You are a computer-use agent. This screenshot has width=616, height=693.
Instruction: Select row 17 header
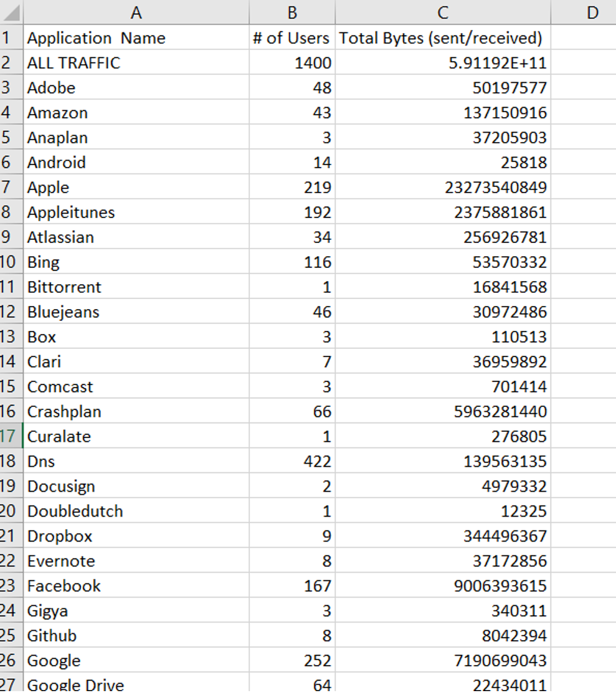tap(11, 436)
